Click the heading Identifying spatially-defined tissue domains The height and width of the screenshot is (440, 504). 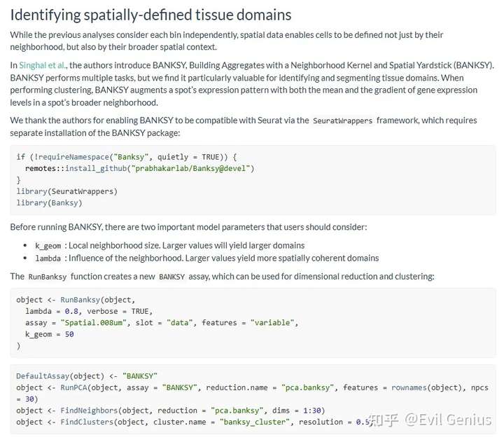coord(150,15)
